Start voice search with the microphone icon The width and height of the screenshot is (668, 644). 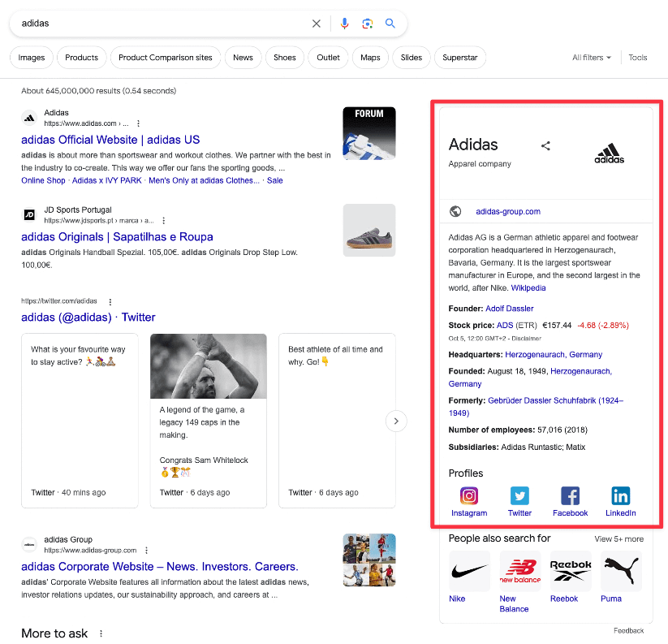pos(344,24)
